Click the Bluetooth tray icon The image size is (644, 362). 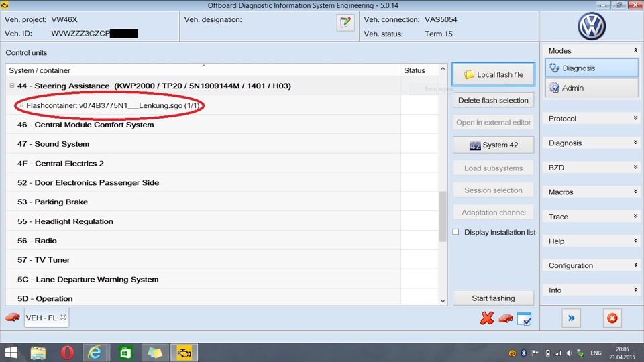(x=524, y=353)
